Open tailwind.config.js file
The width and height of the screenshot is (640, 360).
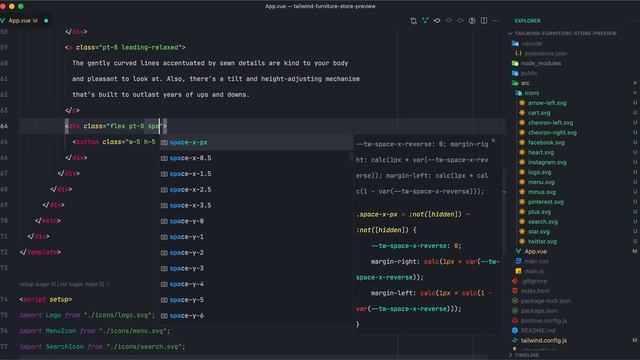[x=543, y=340]
